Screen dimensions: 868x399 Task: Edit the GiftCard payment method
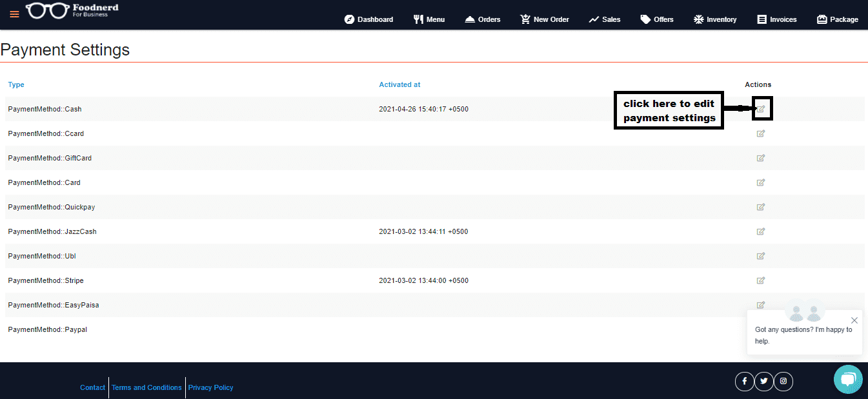click(x=761, y=158)
